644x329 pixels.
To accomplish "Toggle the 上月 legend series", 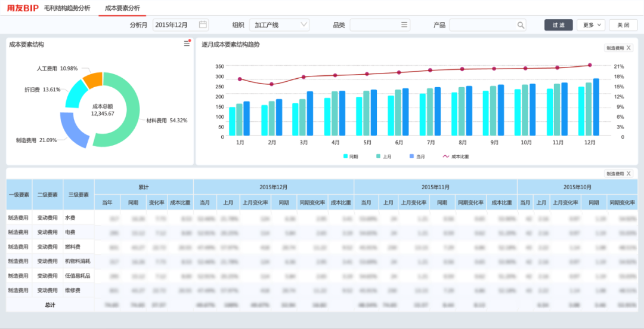I will [383, 156].
